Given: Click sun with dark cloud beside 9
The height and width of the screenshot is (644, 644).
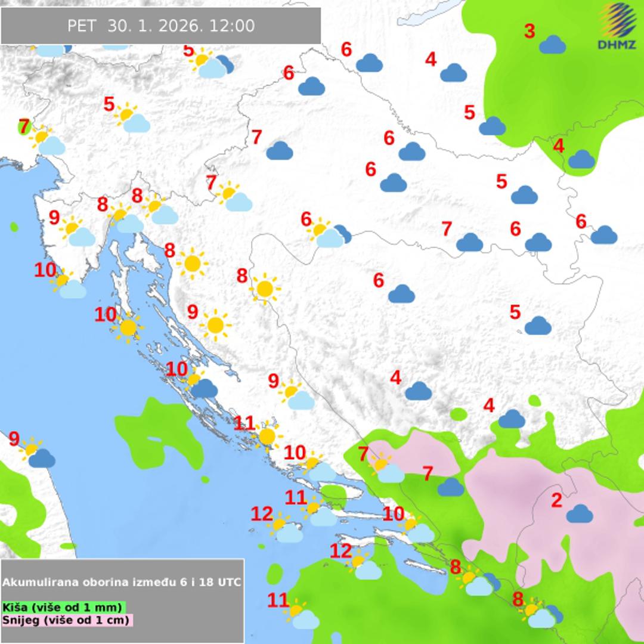Looking at the screenshot, I should point(38,454).
